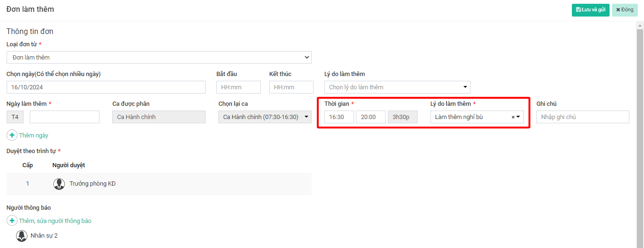Click the Kết thúc HH:mm time field

[291, 87]
